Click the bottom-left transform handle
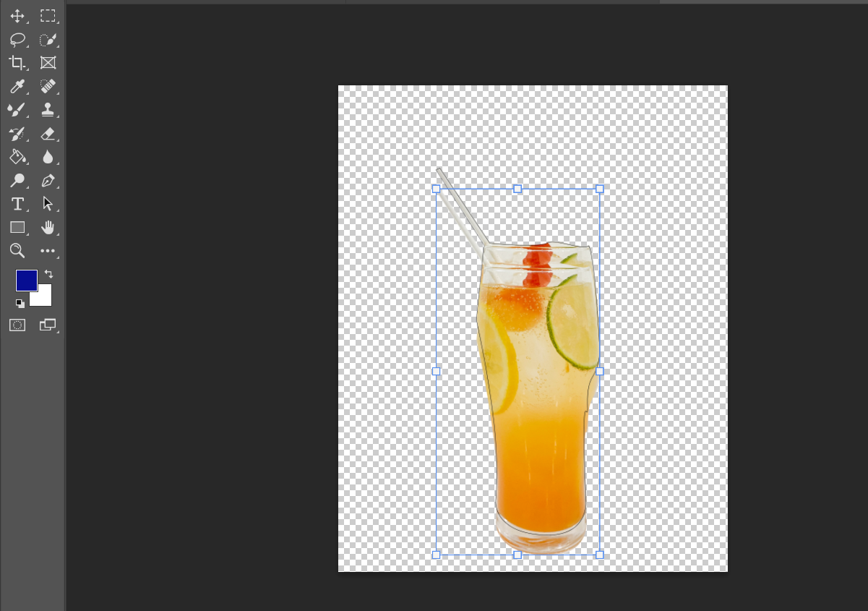The height and width of the screenshot is (611, 868). tap(436, 555)
